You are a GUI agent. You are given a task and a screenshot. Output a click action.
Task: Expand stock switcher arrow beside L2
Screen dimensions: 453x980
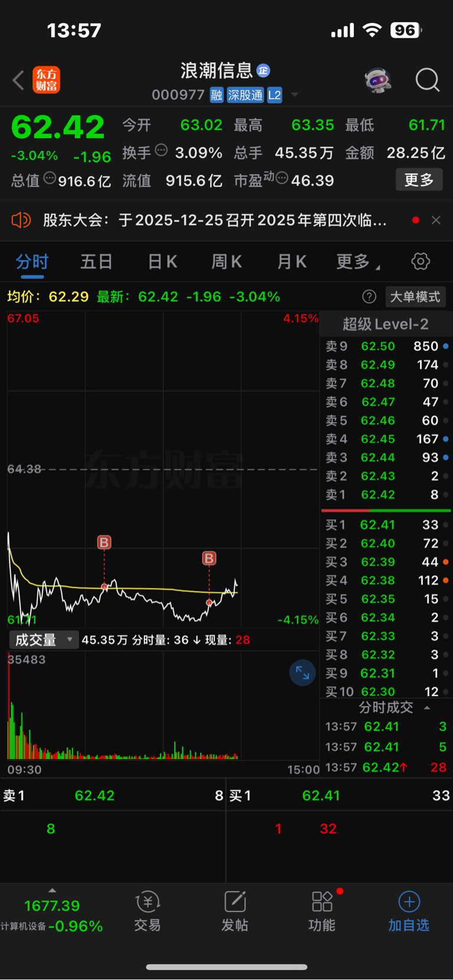294,95
